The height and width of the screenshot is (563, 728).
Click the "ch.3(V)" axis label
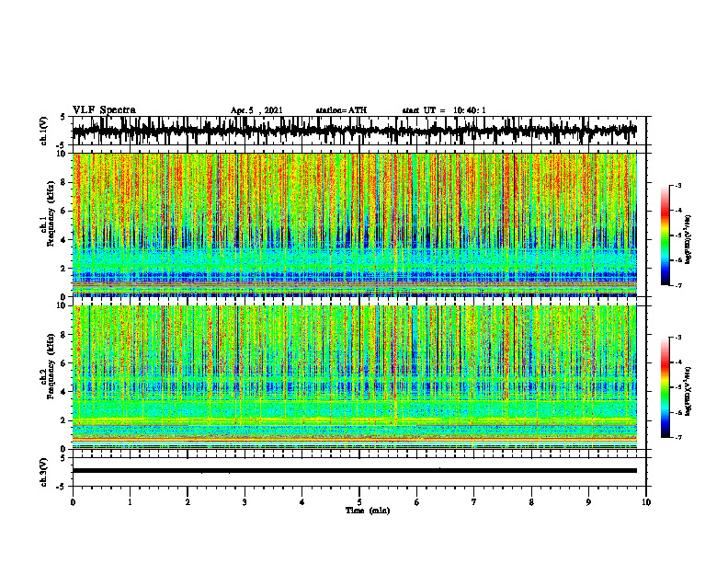pos(44,472)
